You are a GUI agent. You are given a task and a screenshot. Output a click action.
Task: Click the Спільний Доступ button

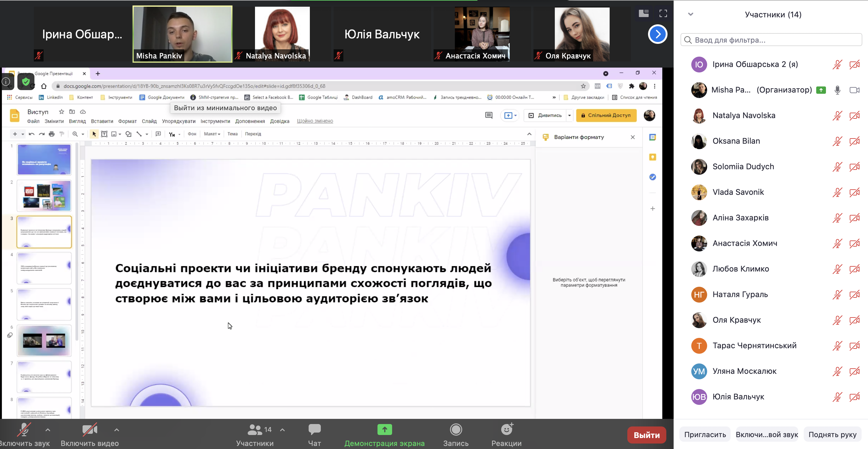click(606, 115)
